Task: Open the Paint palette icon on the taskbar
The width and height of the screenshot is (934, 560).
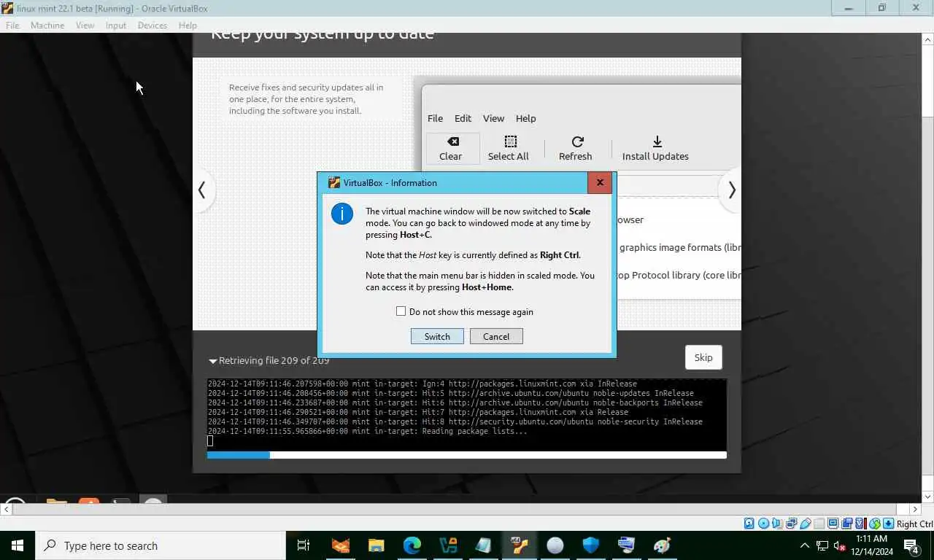Action: [x=662, y=545]
